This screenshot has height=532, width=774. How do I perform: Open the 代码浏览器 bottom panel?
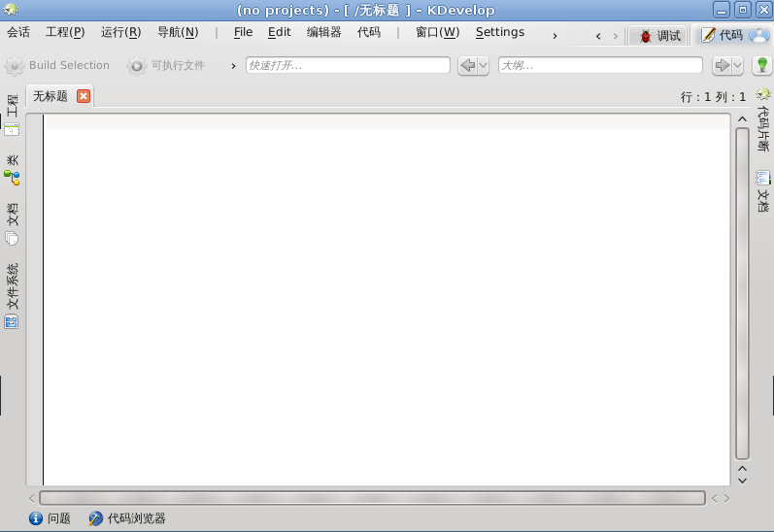(126, 518)
